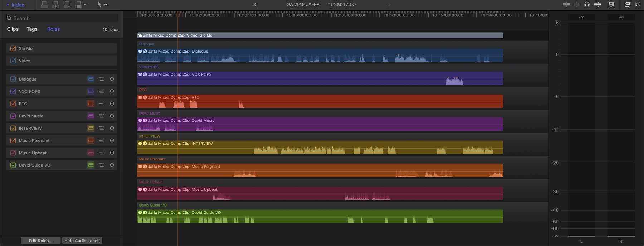Image resolution: width=644 pixels, height=246 pixels.
Task: Open the transitions browser bowtie icon
Action: pos(638,4)
